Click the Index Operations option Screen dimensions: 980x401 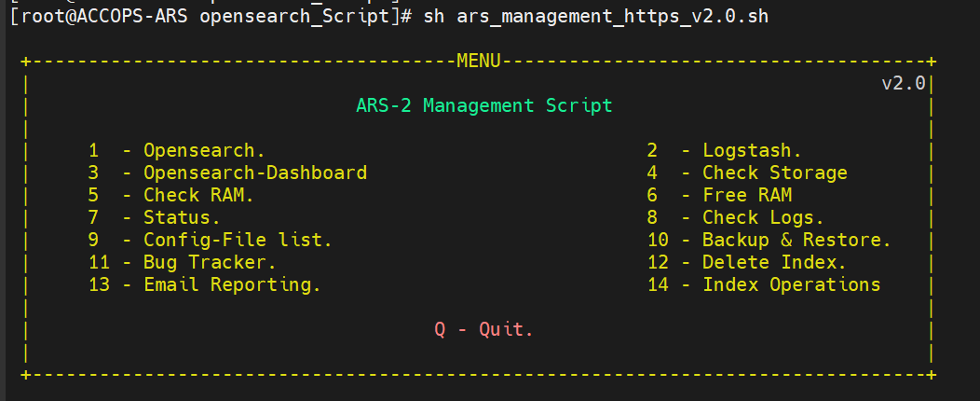tap(791, 284)
